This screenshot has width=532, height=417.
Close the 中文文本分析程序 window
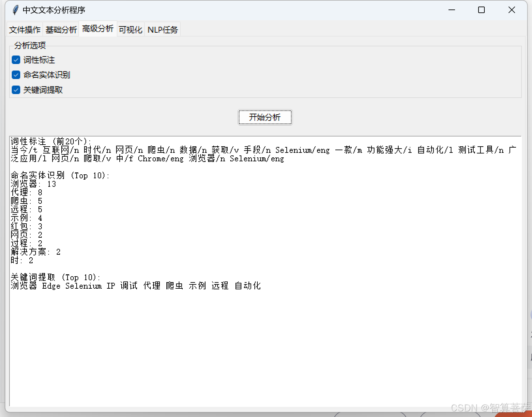coord(511,10)
